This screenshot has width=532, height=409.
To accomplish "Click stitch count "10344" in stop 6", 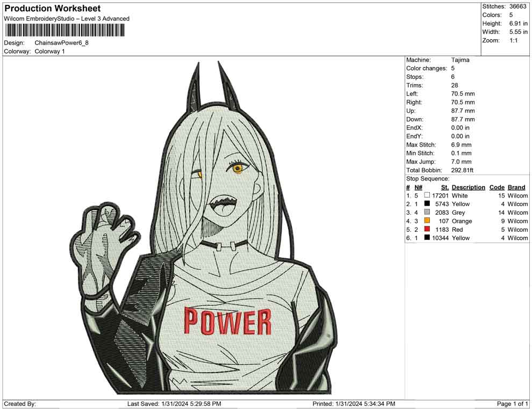I will [x=440, y=238].
